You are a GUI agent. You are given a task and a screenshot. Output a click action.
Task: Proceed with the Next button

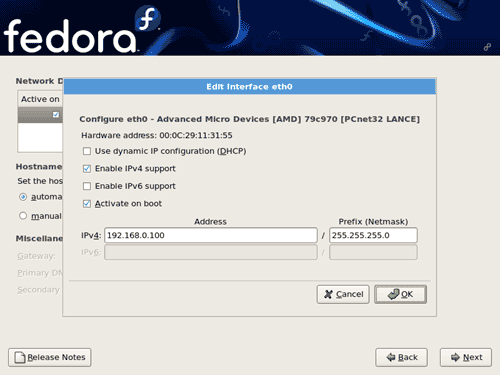click(x=466, y=357)
